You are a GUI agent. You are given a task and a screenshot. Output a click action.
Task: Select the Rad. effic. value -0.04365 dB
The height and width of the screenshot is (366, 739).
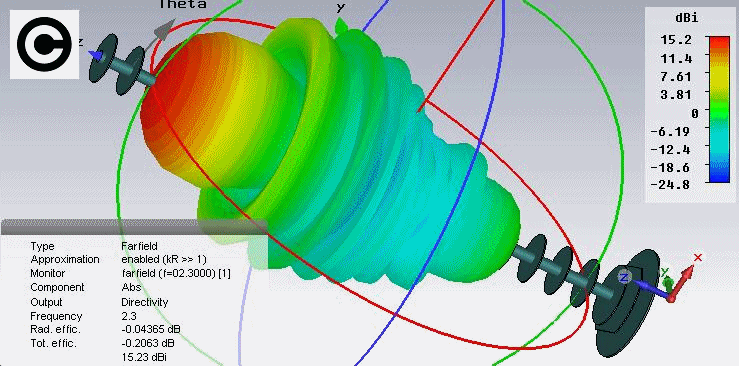[151, 329]
